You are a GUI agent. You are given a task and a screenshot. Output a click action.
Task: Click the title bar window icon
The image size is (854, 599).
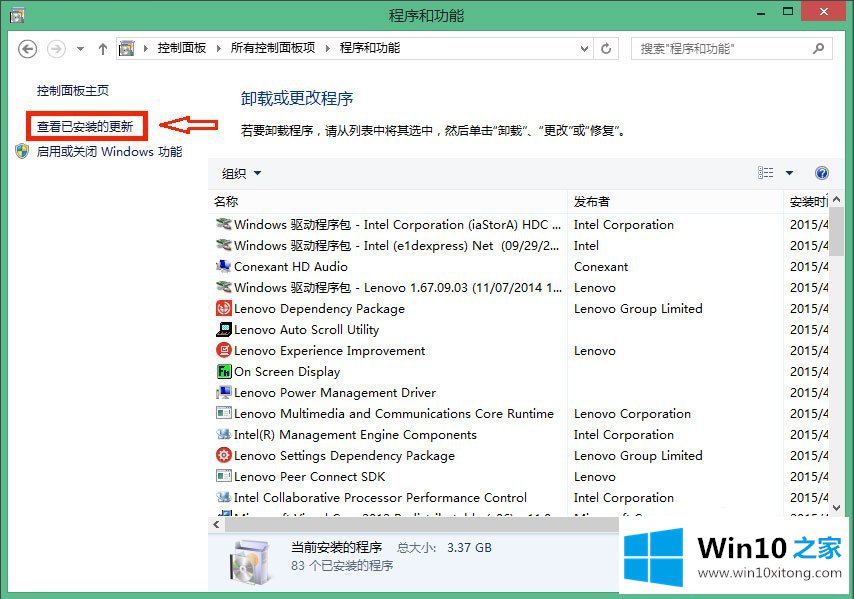click(17, 15)
